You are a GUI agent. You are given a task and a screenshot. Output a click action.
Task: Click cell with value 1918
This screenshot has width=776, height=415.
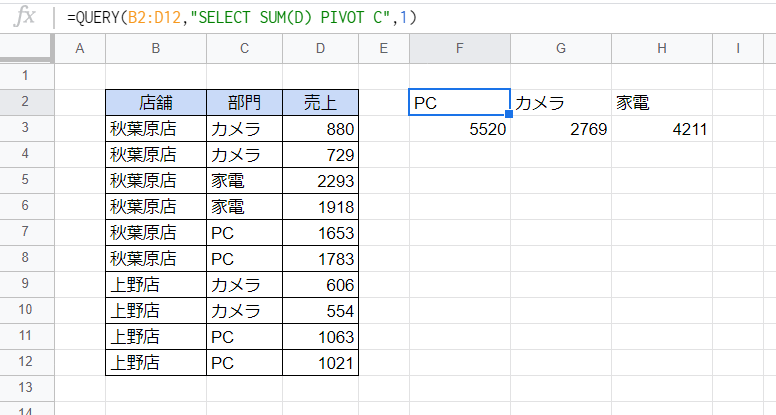320,206
